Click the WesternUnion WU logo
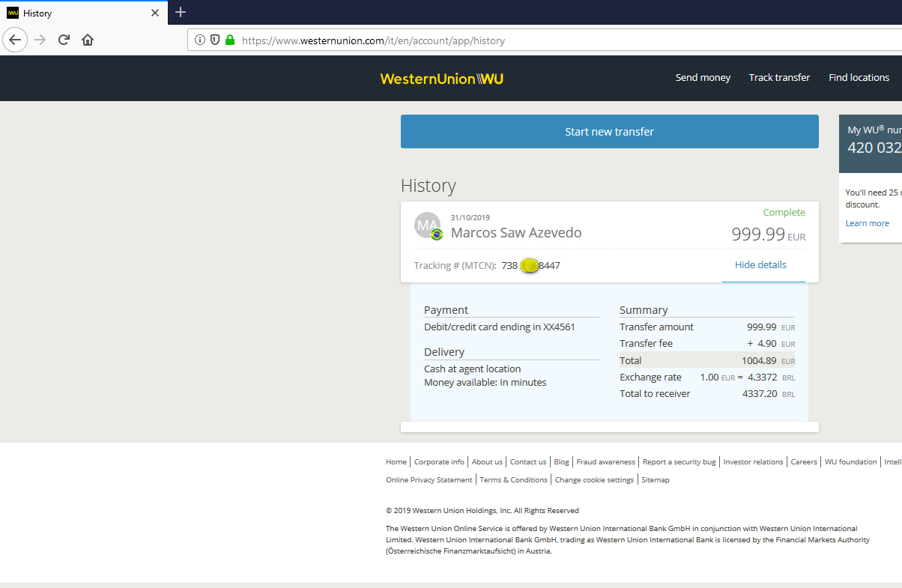 tap(441, 78)
